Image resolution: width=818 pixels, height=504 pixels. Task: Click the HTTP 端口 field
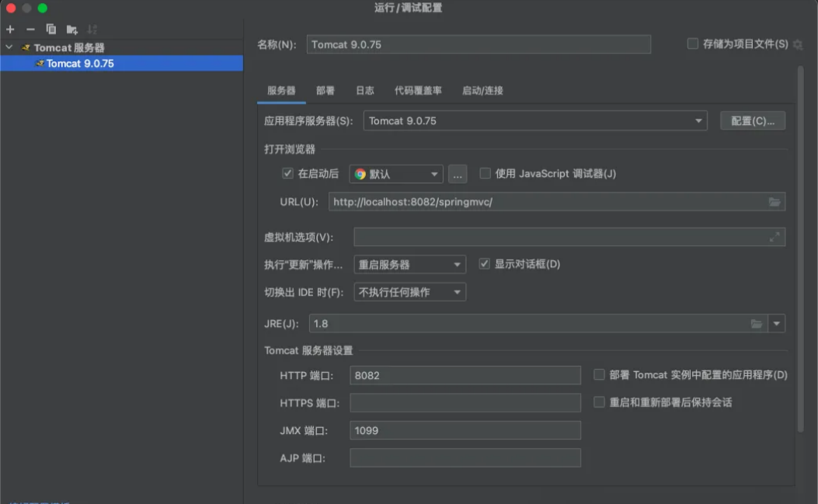465,375
